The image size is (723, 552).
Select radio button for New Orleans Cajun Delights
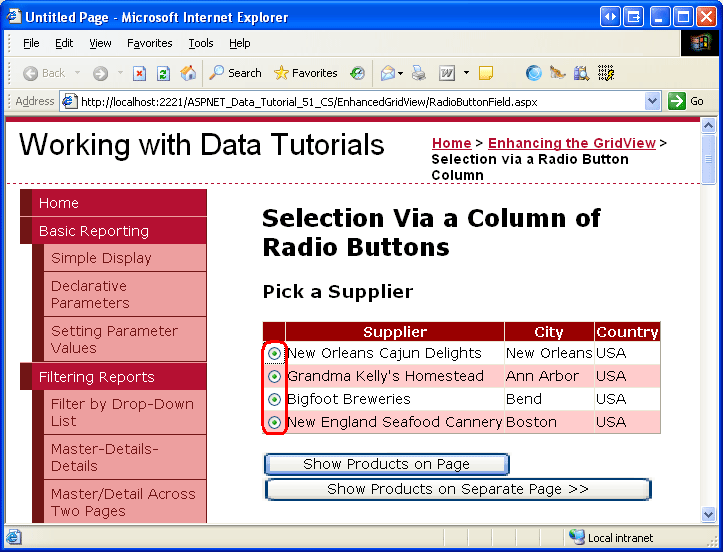274,353
